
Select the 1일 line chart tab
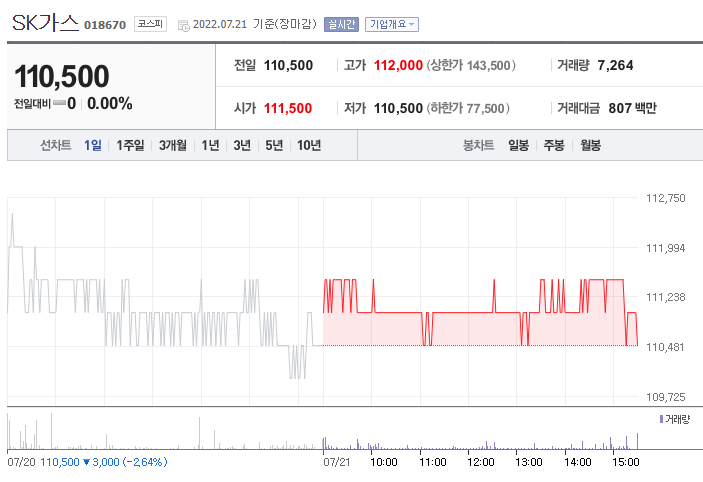(x=93, y=145)
